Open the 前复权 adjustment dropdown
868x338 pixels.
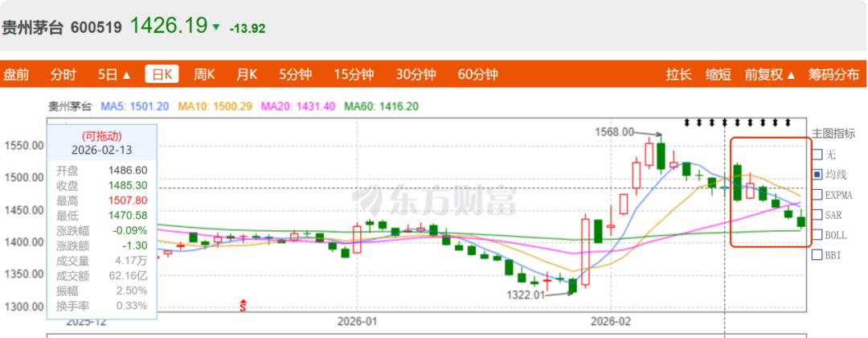(x=769, y=75)
